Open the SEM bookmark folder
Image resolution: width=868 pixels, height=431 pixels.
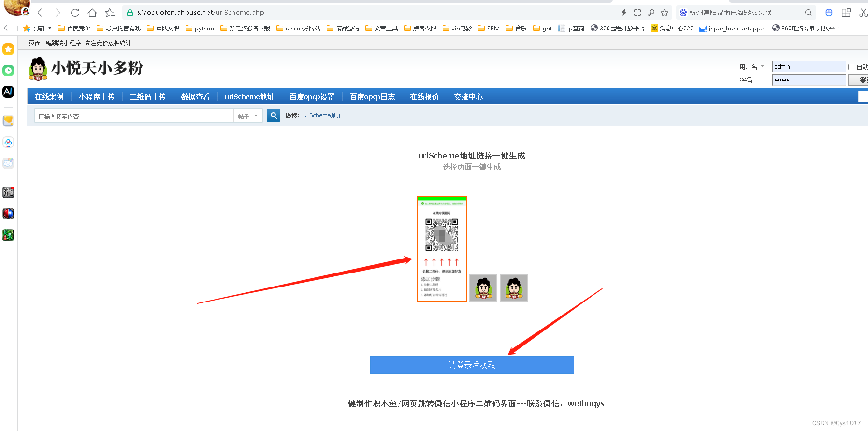click(489, 28)
